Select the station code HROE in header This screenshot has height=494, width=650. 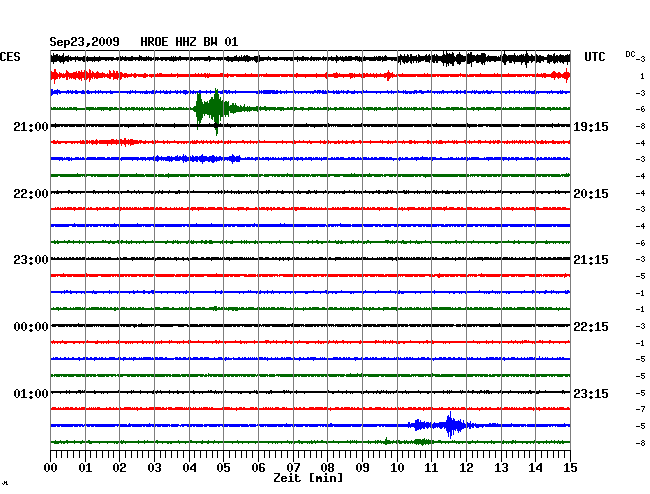click(154, 42)
